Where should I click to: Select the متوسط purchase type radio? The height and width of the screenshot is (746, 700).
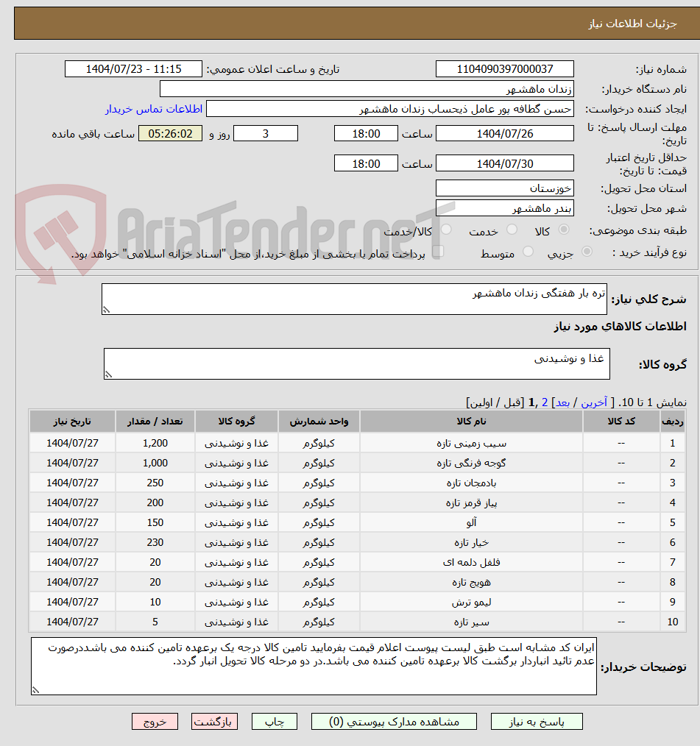528,252
